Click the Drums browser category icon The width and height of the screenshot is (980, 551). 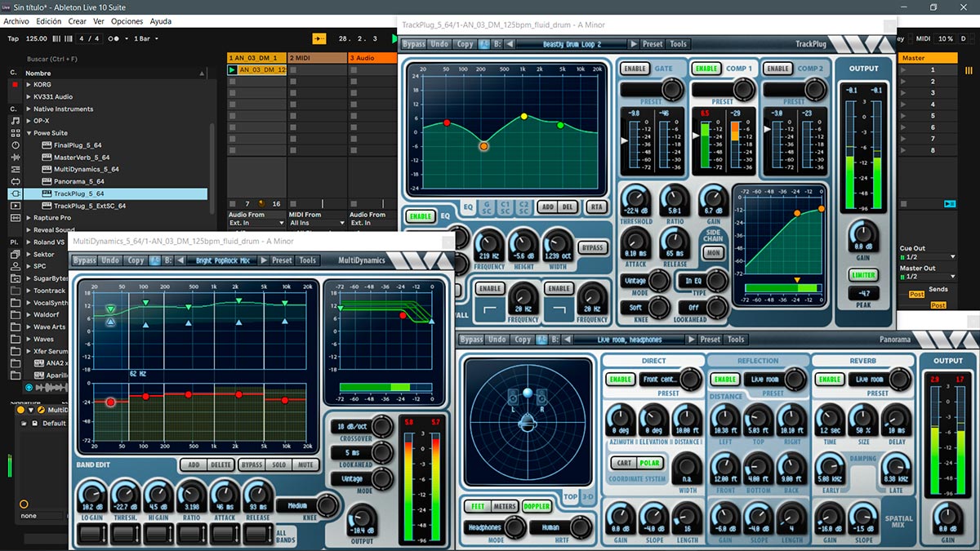point(16,133)
